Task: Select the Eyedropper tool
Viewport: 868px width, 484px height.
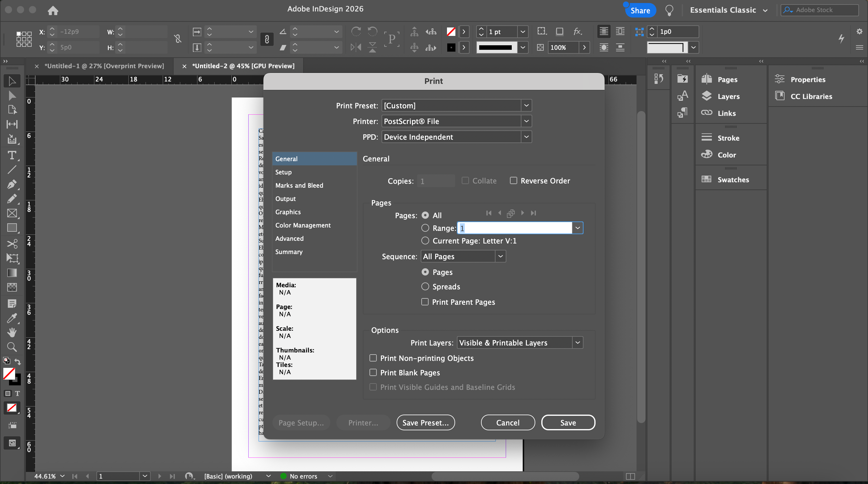Action: (x=12, y=318)
